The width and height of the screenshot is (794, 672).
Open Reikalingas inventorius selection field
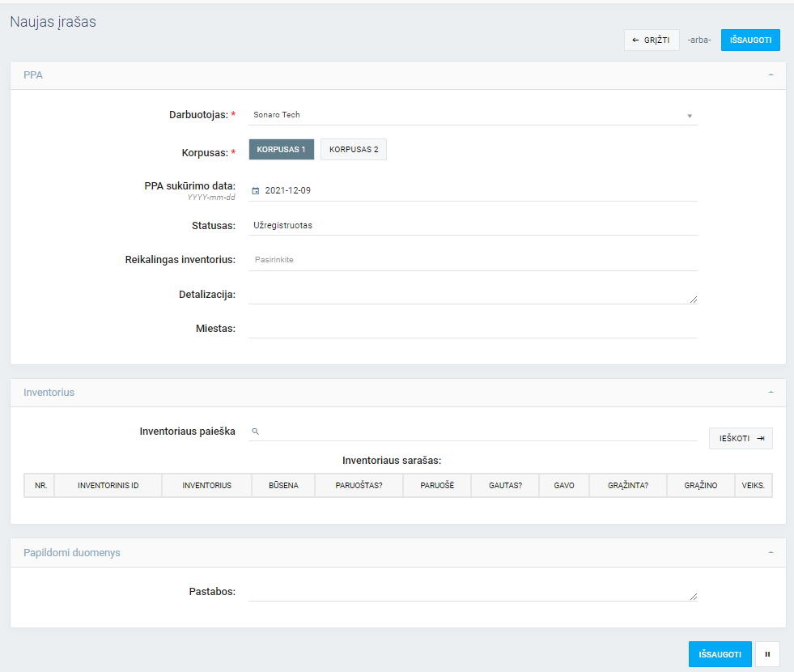pos(473,260)
